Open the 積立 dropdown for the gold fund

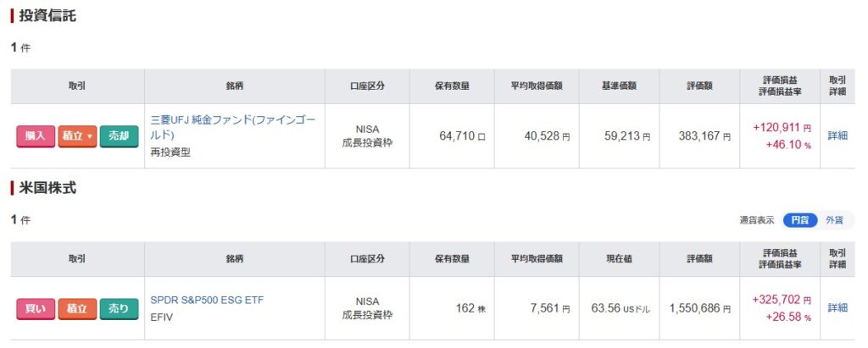pyautogui.click(x=77, y=136)
